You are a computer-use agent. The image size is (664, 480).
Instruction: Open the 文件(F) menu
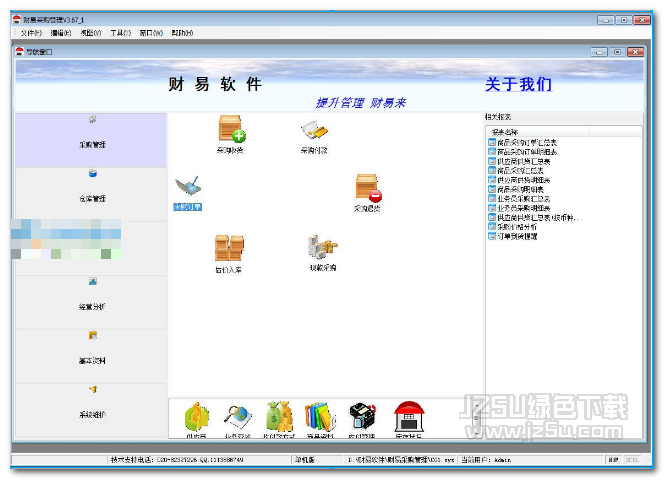[x=31, y=33]
